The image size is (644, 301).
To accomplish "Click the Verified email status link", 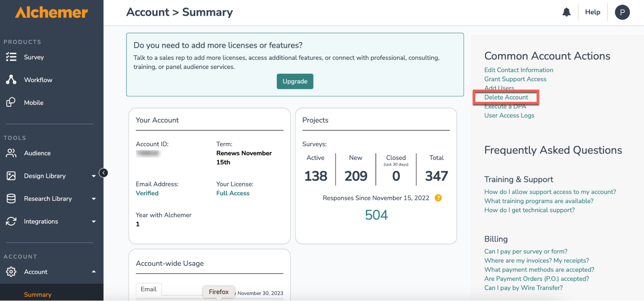I will point(147,193).
